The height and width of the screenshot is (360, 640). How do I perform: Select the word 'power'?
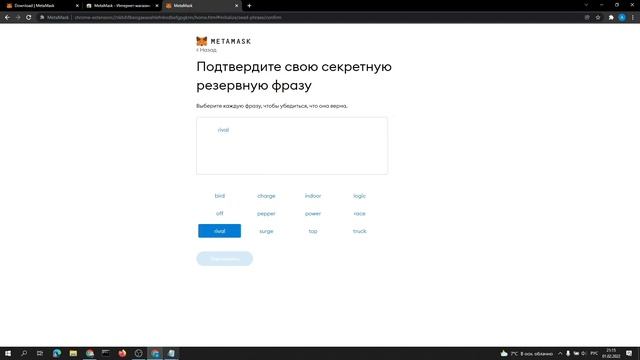(313, 213)
